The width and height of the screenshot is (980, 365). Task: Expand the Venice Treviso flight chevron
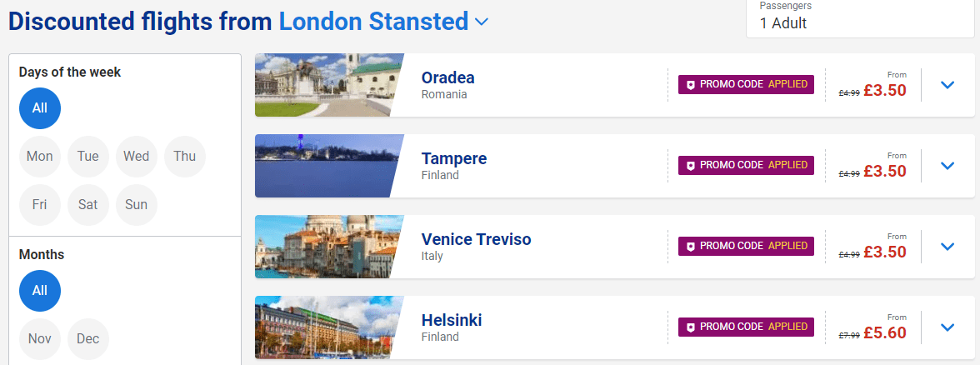[x=947, y=247]
